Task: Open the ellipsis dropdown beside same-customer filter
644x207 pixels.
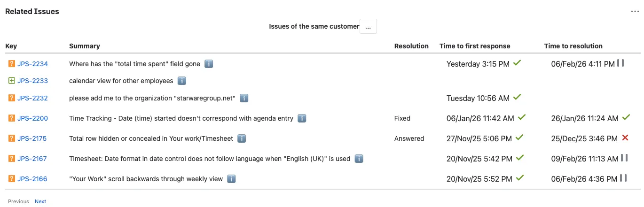Action: tap(368, 27)
